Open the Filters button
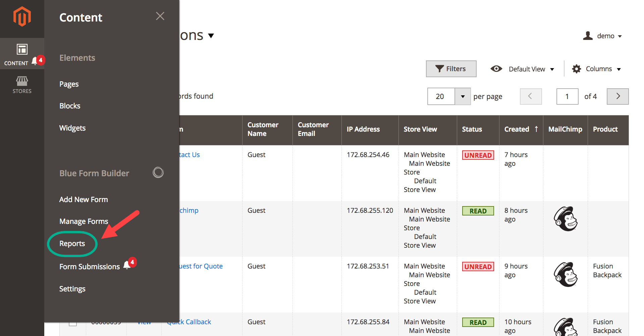 (x=451, y=69)
